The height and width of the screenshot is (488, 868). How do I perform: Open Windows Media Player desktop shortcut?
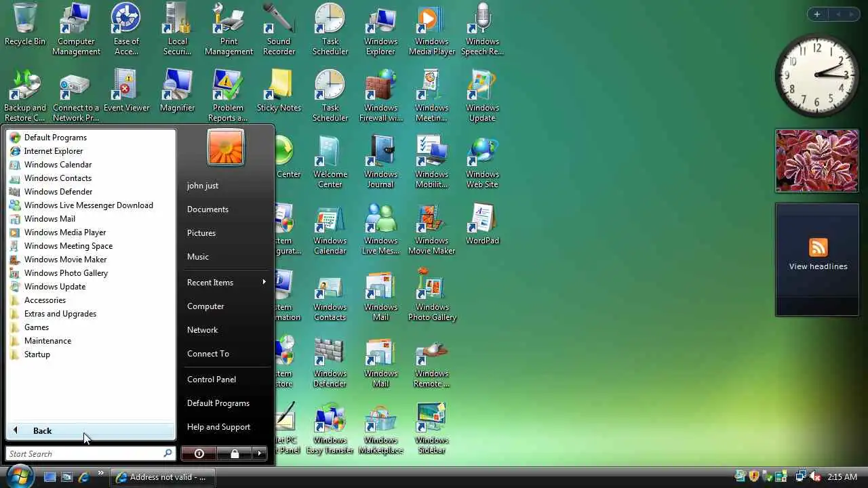point(432,30)
